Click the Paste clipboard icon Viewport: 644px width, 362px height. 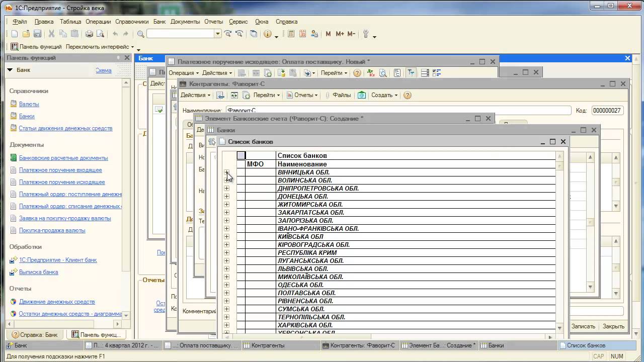click(74, 34)
